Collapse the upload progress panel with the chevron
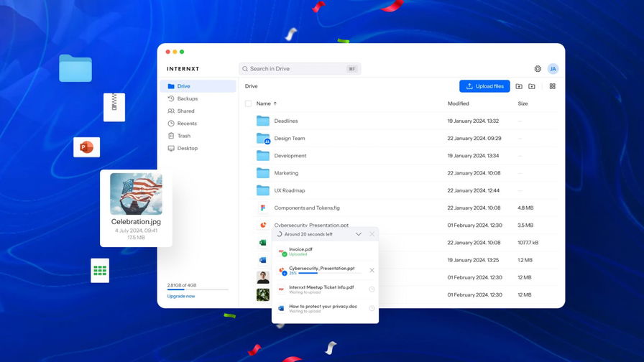This screenshot has width=644, height=362. point(359,234)
